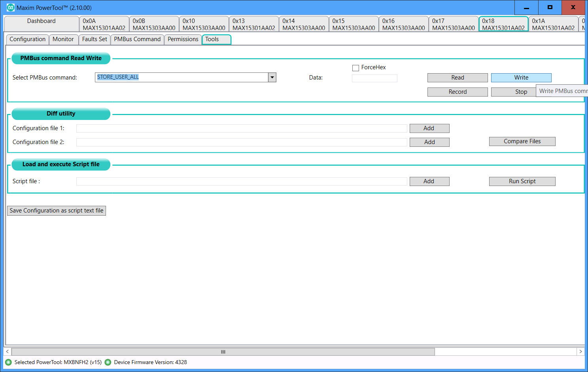Click the Configuration file 1 path field
Screen dimensions: 588x372
click(242, 128)
